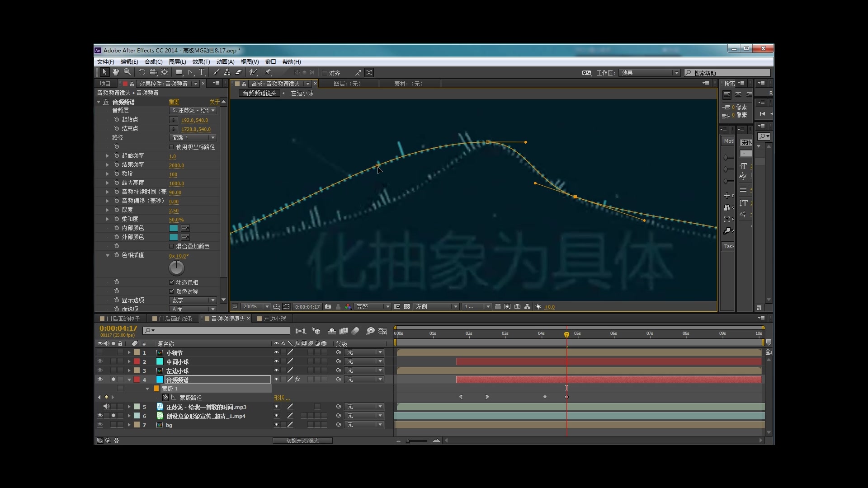
Task: Expand the 小细节 layer properties
Action: pyautogui.click(x=129, y=352)
